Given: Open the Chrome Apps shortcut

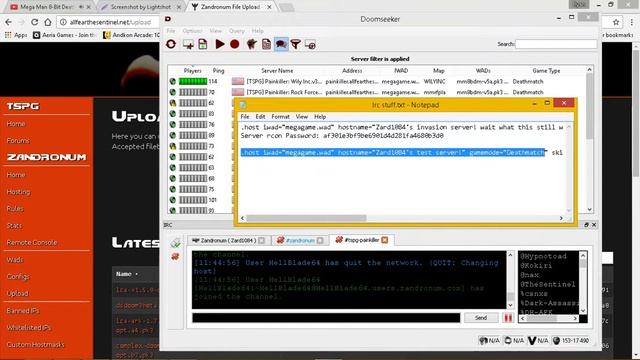Looking at the screenshot, I should tap(16, 35).
